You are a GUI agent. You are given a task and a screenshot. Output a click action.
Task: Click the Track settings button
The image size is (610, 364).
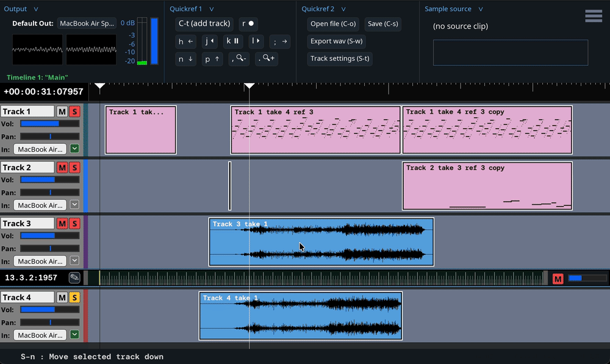click(x=340, y=59)
